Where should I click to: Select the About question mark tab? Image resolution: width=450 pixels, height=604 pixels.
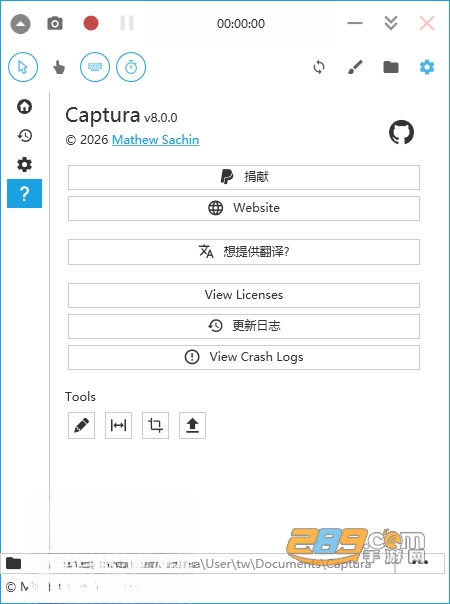[x=25, y=193]
